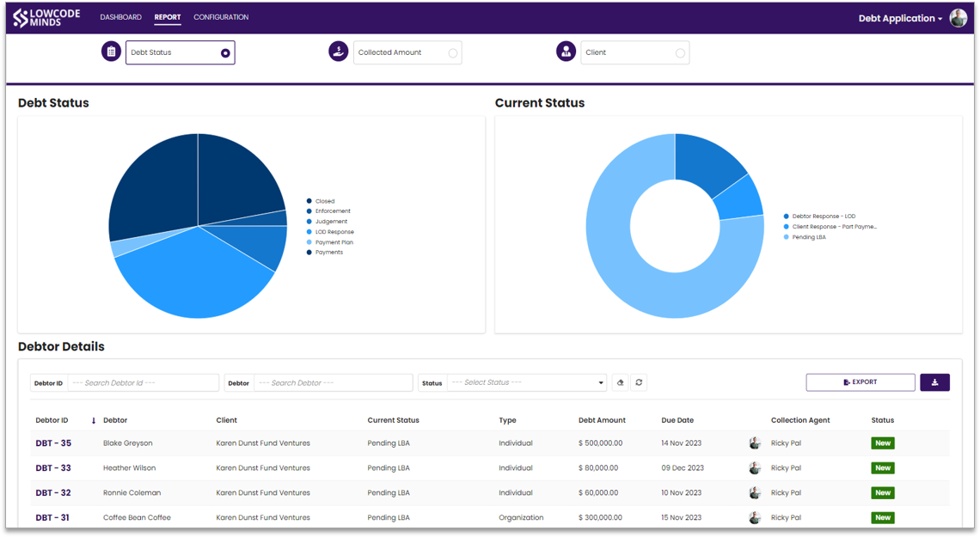Open debtor record DBT - 35
Image resolution: width=980 pixels, height=537 pixels.
click(x=53, y=443)
